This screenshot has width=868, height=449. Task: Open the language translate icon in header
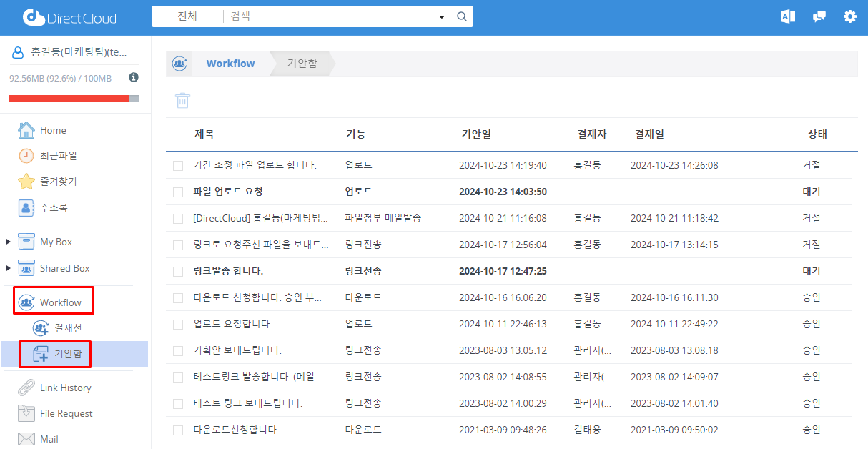[788, 16]
